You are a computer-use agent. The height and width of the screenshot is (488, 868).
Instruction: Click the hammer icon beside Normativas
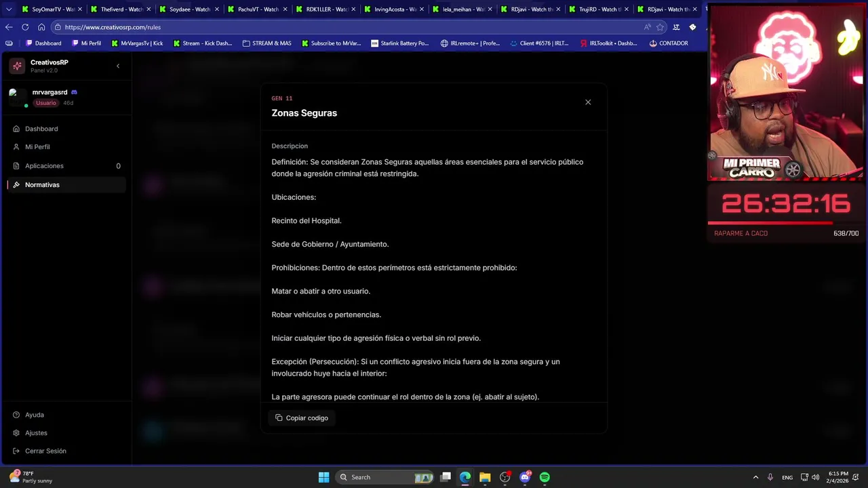pyautogui.click(x=16, y=185)
